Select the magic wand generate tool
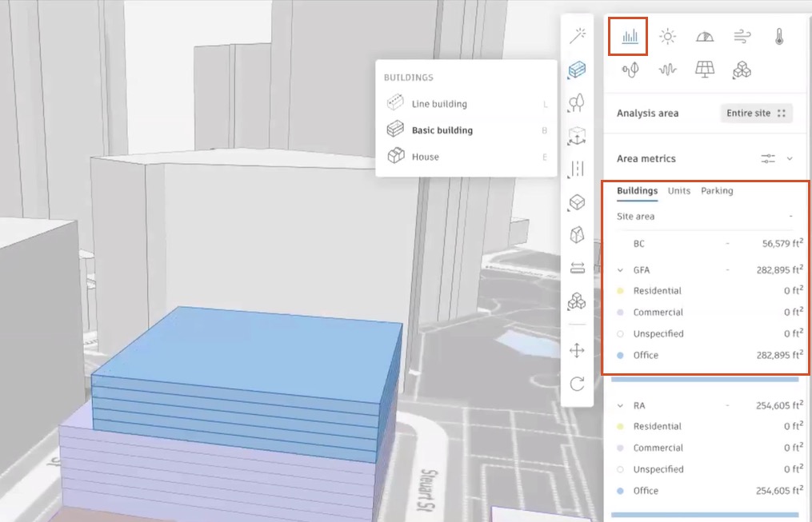 click(x=578, y=36)
